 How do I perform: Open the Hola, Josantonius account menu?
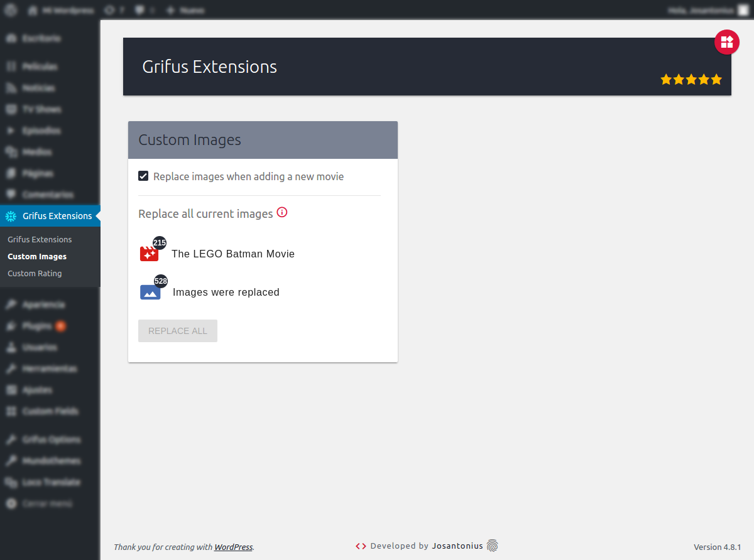(710, 10)
